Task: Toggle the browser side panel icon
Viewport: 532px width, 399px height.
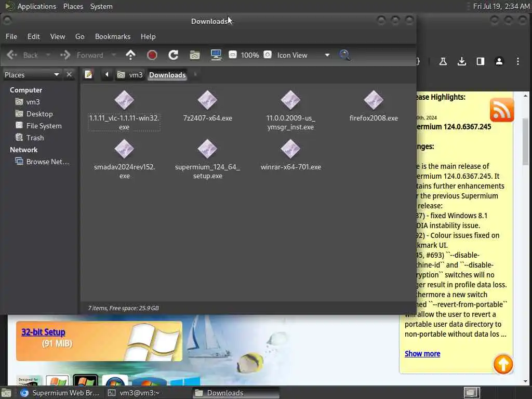Action: click(x=480, y=61)
